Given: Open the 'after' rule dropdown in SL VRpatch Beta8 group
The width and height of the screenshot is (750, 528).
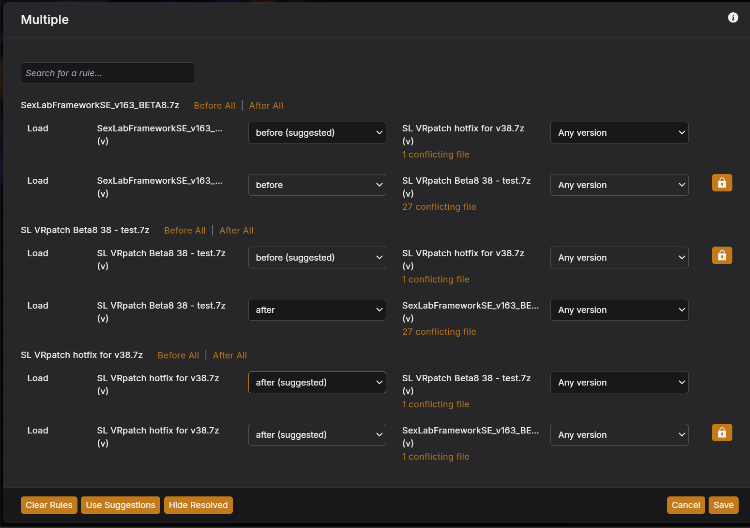Looking at the screenshot, I should click(x=317, y=310).
